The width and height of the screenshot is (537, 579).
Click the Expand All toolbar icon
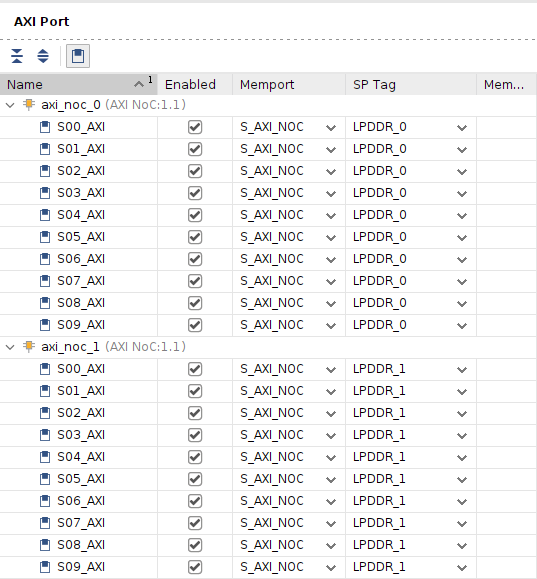pyautogui.click(x=43, y=56)
